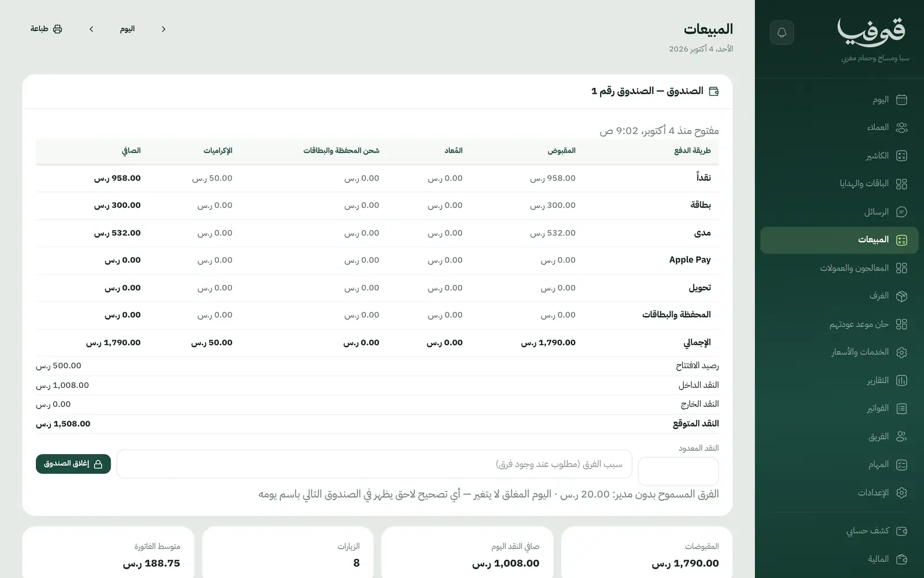Click the Apple Pay row label
Viewport: 924px width, 578px height.
coord(690,260)
